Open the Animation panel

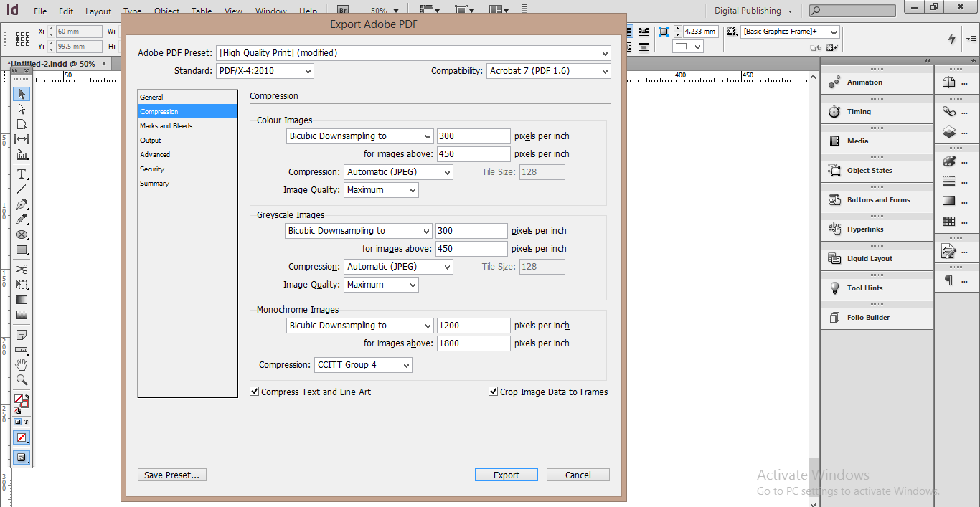[876, 82]
